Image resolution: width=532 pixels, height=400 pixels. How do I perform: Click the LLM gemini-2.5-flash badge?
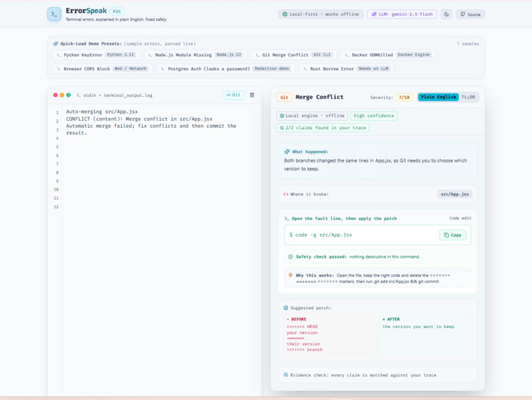click(x=402, y=14)
